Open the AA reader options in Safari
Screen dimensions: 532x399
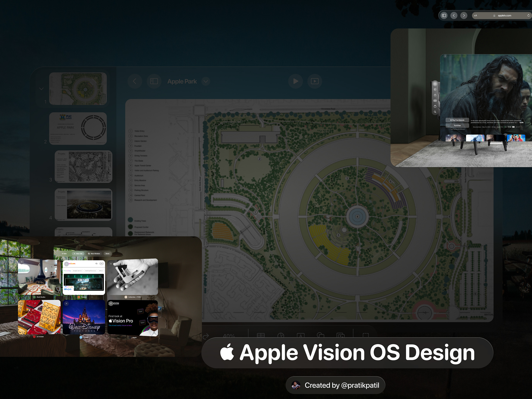pos(475,15)
